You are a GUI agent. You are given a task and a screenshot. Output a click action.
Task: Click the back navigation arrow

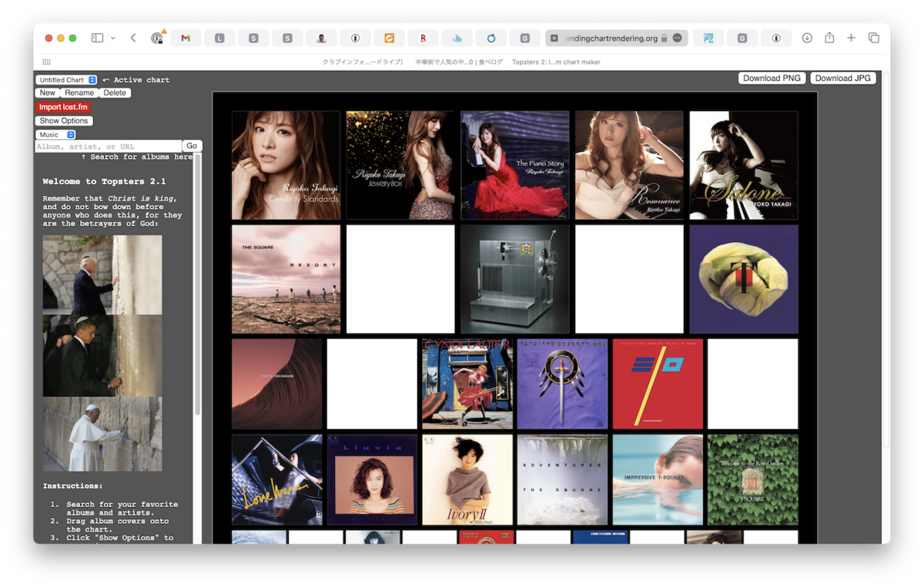132,37
